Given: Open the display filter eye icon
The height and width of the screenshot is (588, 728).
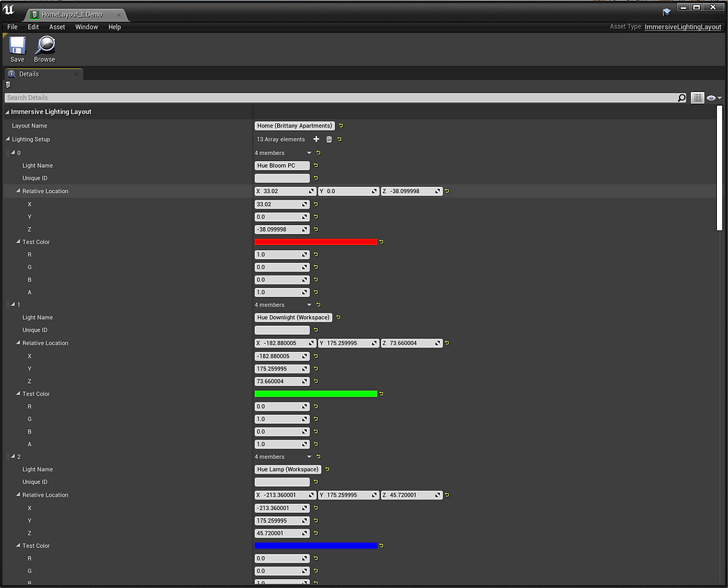Looking at the screenshot, I should click(710, 97).
